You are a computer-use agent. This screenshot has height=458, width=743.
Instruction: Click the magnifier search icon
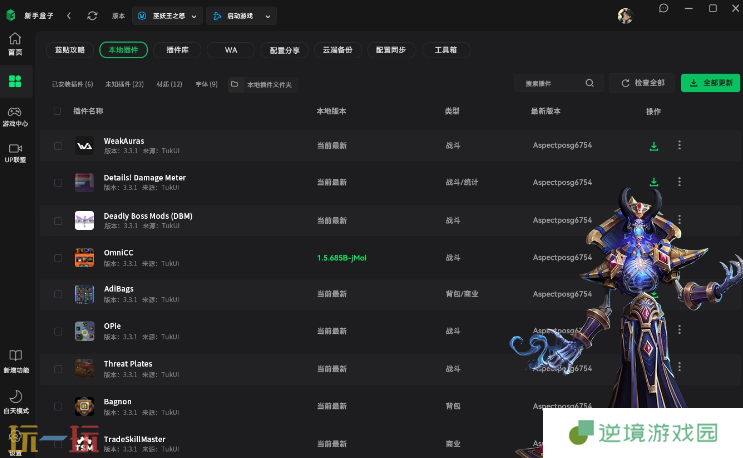[x=589, y=83]
